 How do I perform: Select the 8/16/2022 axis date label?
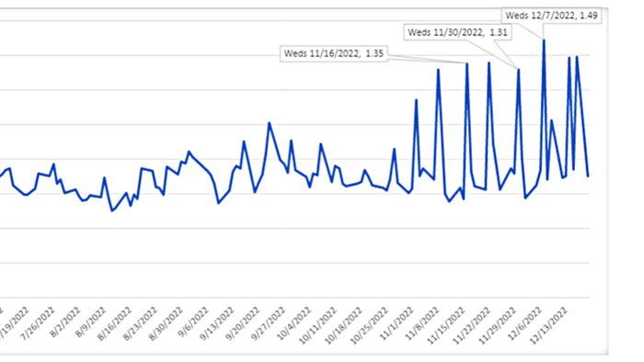115,323
